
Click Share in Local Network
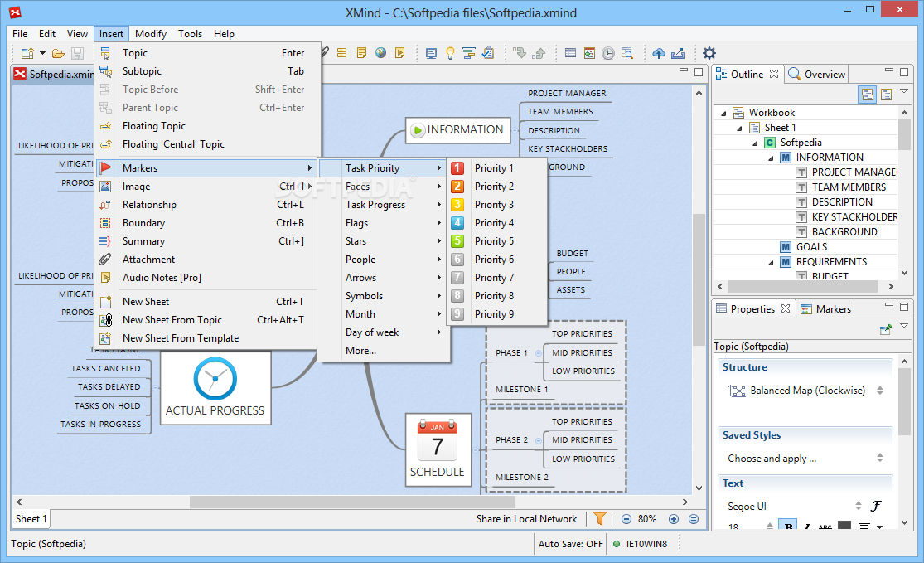tap(526, 519)
